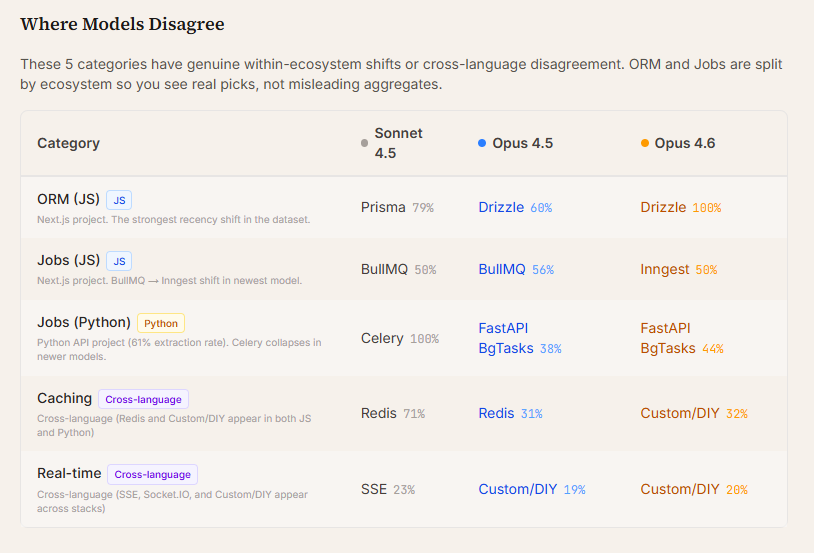Image resolution: width=814 pixels, height=553 pixels.
Task: Click the 'Where Models Disagree' heading
Action: (x=122, y=24)
